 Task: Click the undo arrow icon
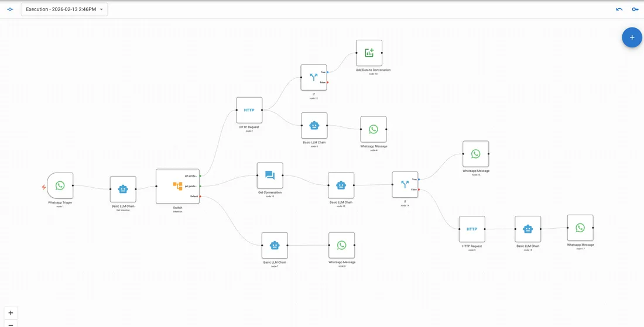pos(619,9)
